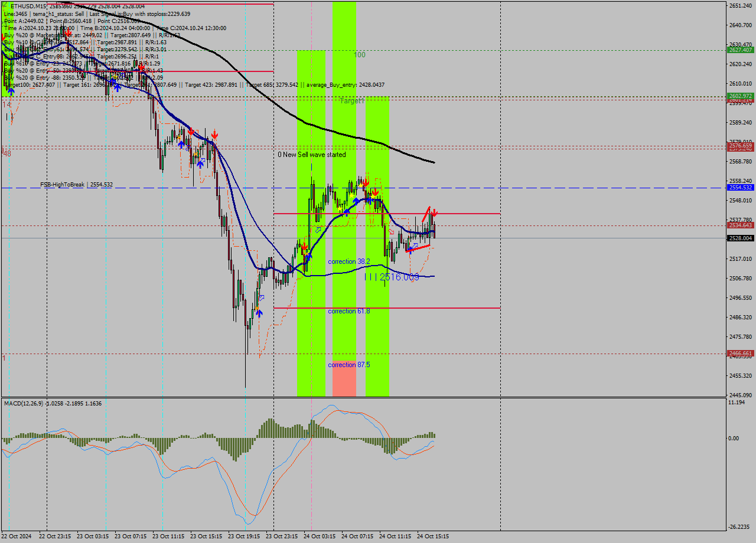Image resolution: width=756 pixels, height=543 pixels.
Task: Click the 2651.240 price axis value
Action: coord(740,5)
